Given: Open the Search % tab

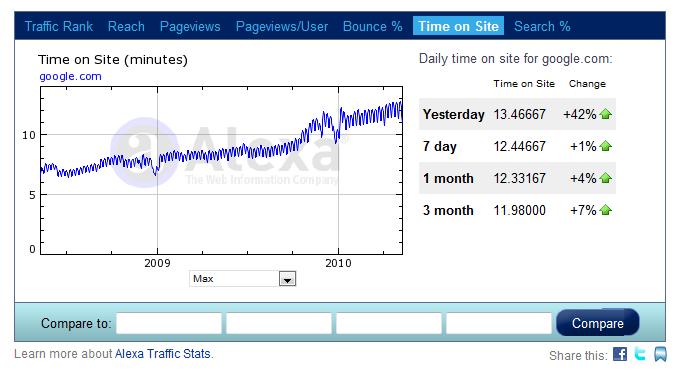Looking at the screenshot, I should (542, 26).
